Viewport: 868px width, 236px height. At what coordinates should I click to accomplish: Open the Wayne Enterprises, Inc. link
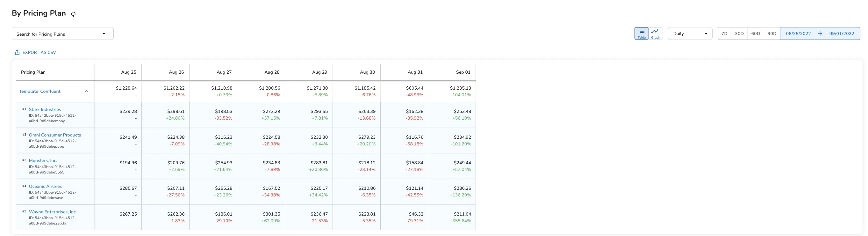(53, 212)
